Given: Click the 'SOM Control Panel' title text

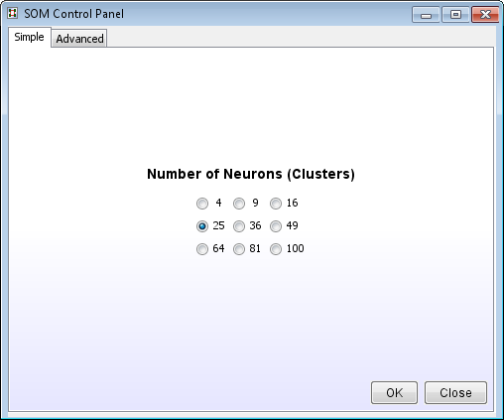Looking at the screenshot, I should click(x=74, y=14).
